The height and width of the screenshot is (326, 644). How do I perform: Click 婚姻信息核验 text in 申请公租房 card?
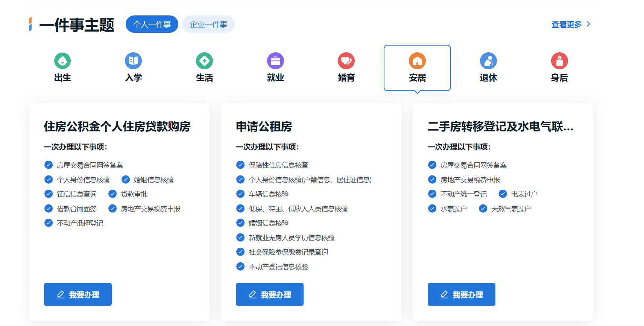tap(269, 223)
